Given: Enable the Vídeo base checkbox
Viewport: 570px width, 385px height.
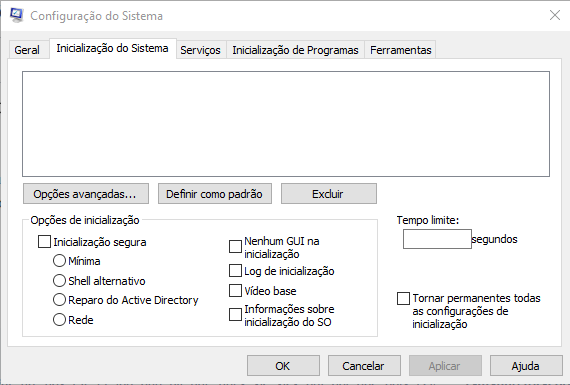Looking at the screenshot, I should pos(235,291).
